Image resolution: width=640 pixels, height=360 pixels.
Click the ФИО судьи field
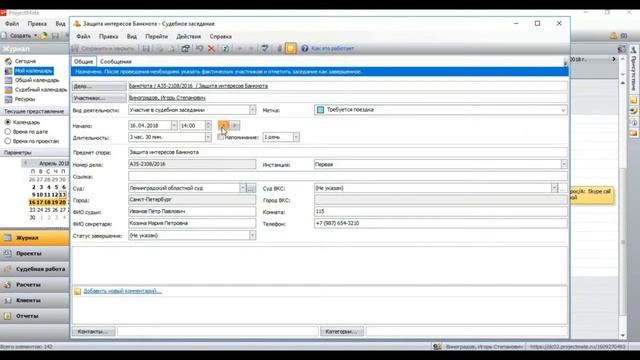(x=192, y=212)
